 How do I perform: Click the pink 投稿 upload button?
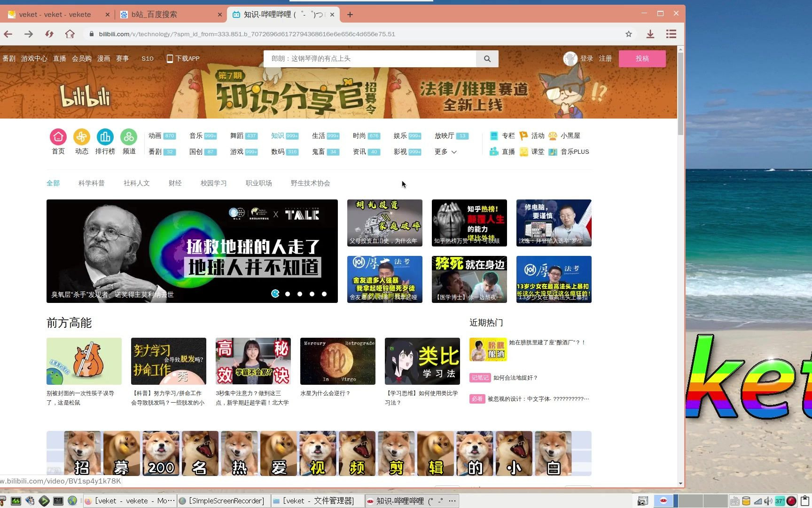click(642, 59)
